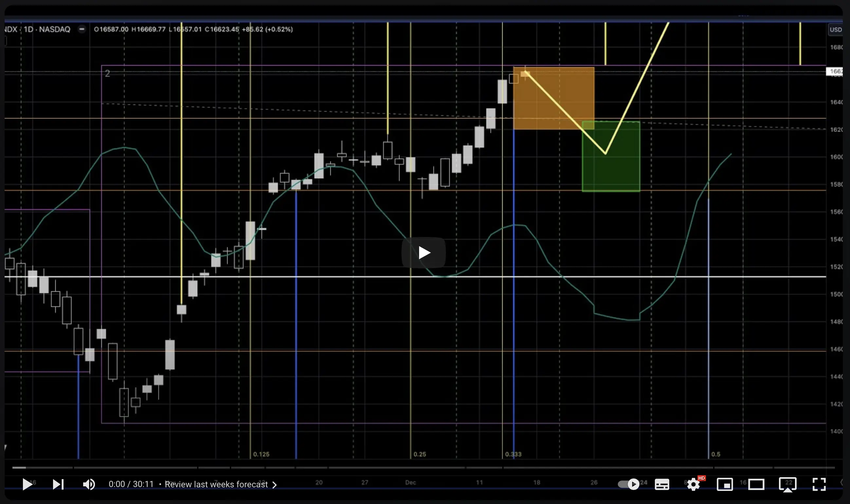Click the 0:00 / 30:11 time display

pyautogui.click(x=131, y=484)
